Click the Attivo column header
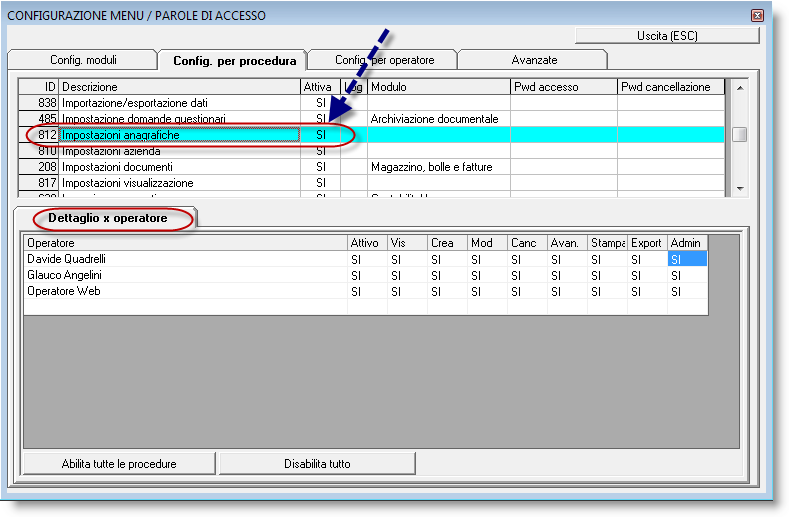 (367, 243)
